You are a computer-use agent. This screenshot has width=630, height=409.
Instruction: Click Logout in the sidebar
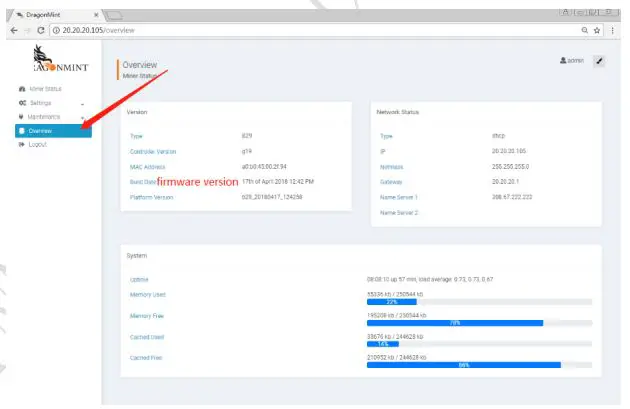click(x=38, y=145)
